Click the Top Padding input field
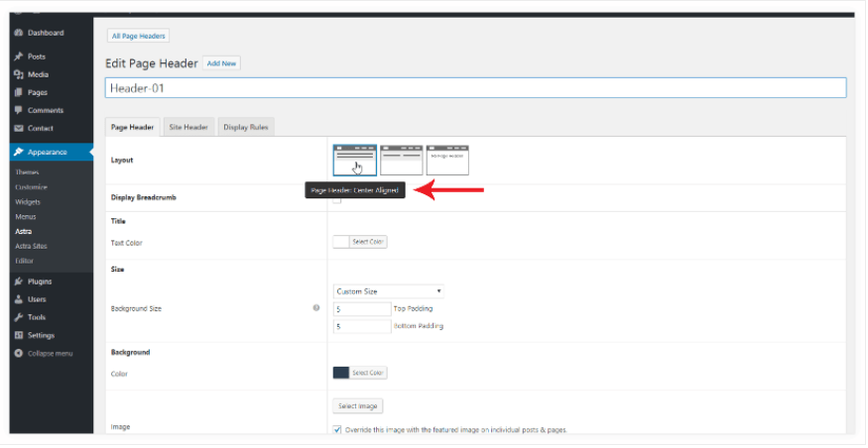 tap(362, 308)
